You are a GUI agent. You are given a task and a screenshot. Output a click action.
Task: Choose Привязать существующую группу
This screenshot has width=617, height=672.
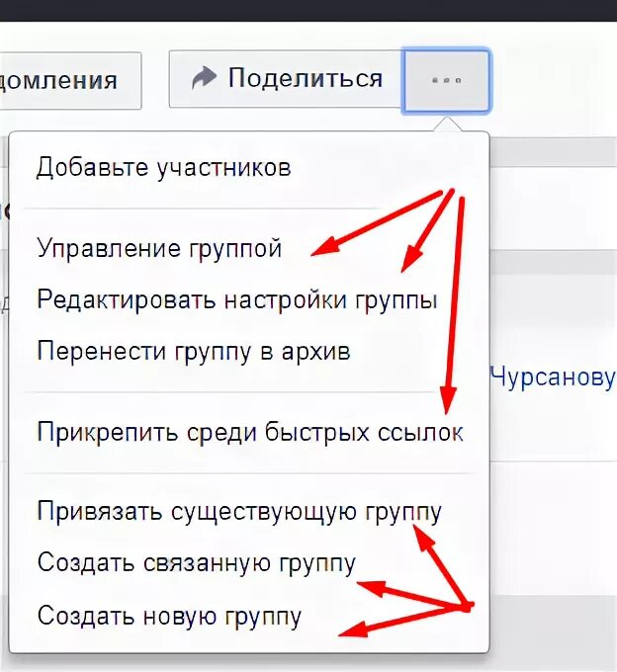(x=239, y=512)
